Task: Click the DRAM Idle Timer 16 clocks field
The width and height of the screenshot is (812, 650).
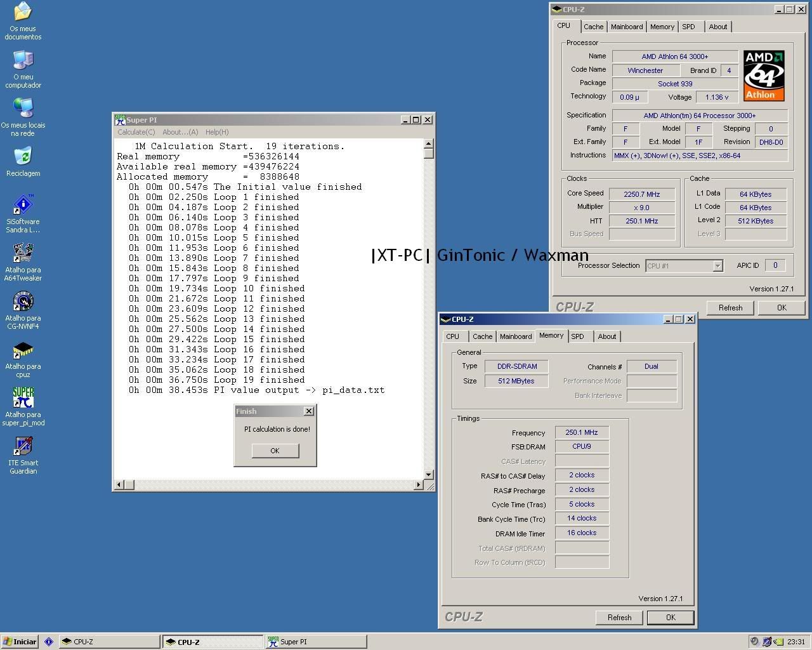Action: coord(582,533)
